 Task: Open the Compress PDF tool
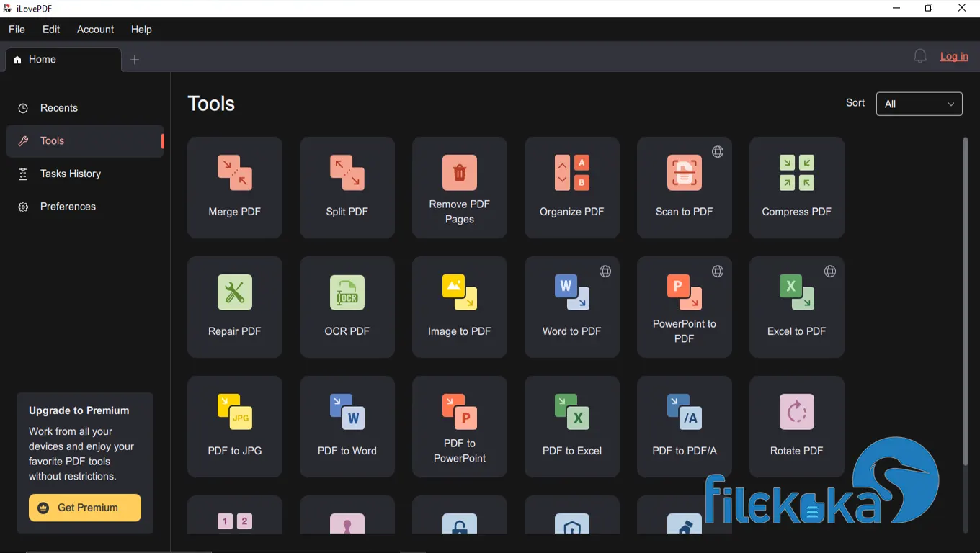tap(797, 187)
